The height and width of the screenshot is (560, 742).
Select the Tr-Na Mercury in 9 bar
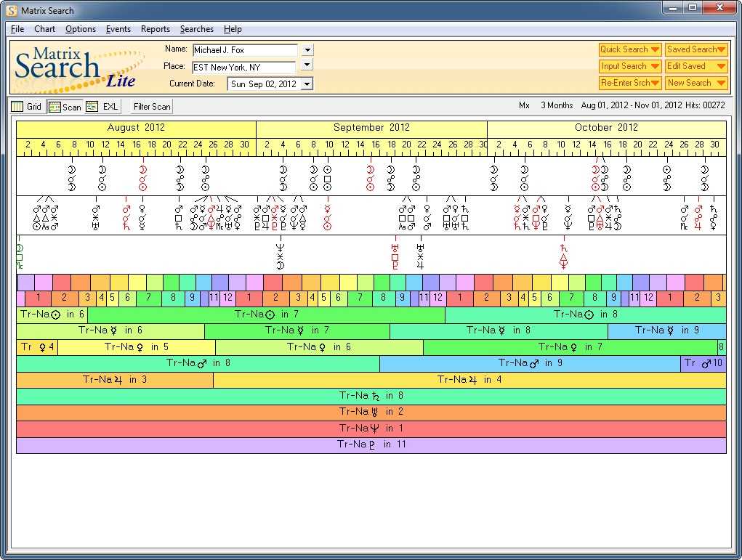click(667, 330)
